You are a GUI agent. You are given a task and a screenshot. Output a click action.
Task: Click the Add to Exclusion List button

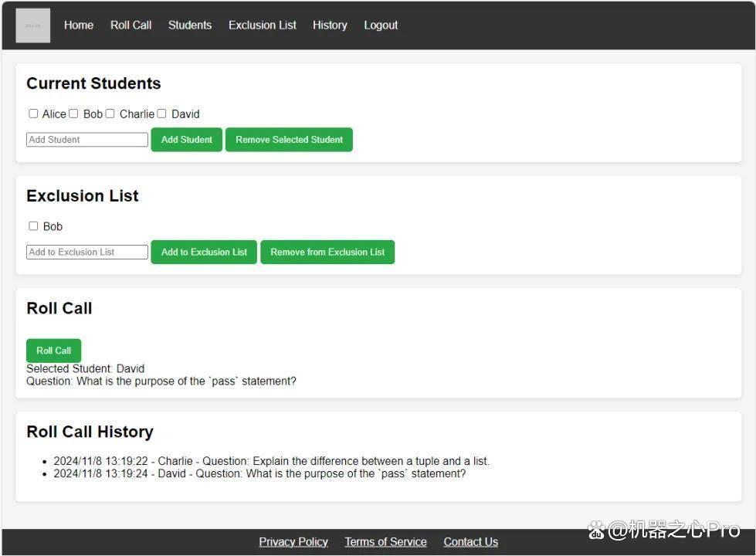pyautogui.click(x=204, y=252)
